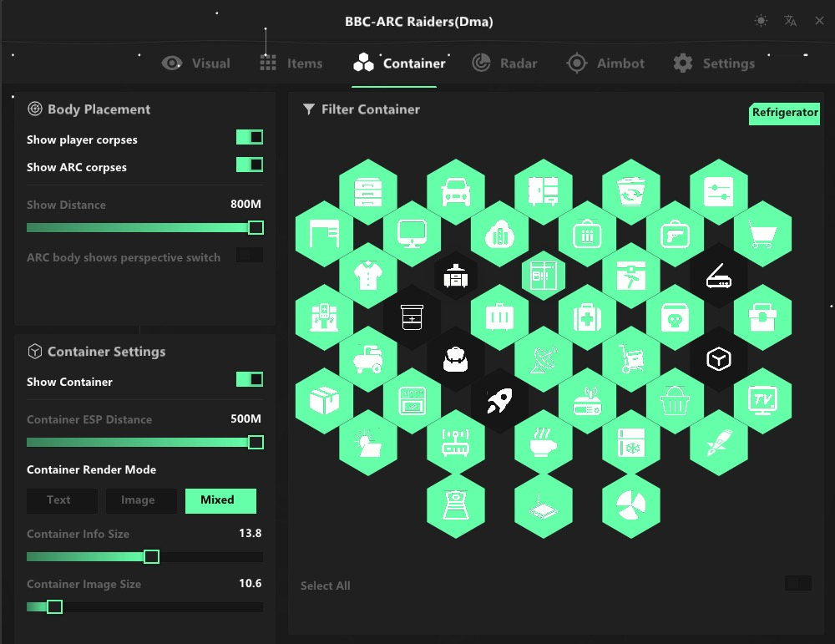The height and width of the screenshot is (644, 835).
Task: Enable the Select All toggle
Action: (798, 583)
